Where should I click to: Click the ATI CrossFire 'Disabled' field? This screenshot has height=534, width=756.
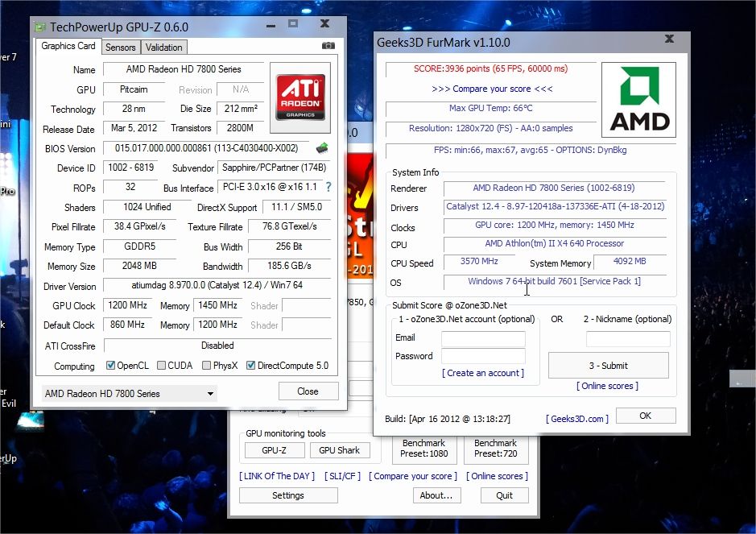(217, 346)
